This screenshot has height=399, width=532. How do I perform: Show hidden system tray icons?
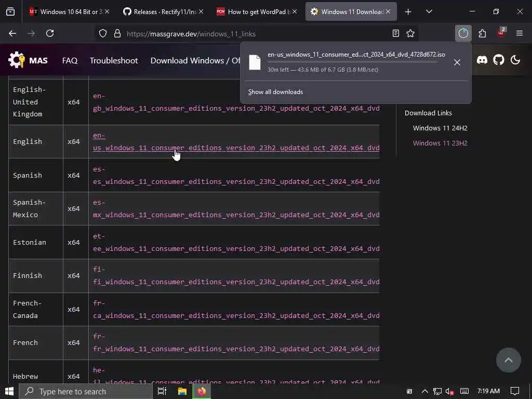425,391
